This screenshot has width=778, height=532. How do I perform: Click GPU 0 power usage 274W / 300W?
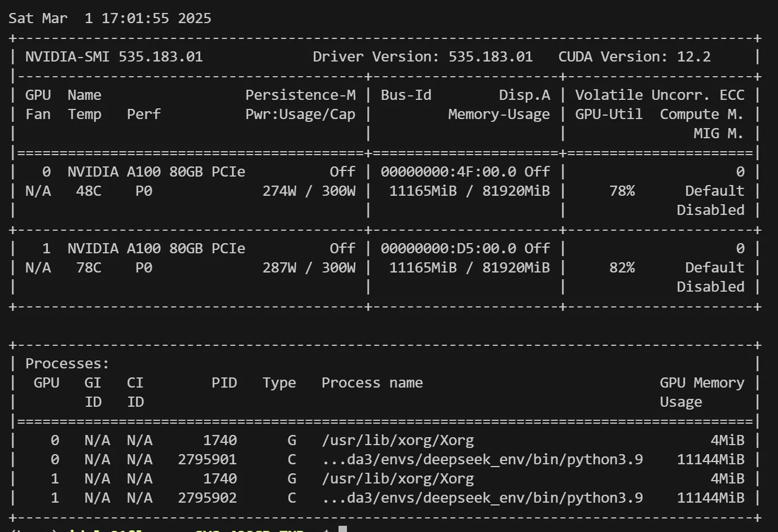(x=309, y=191)
